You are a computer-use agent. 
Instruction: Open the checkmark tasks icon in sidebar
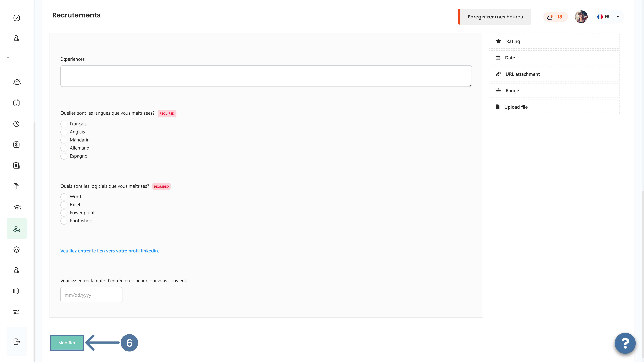[17, 18]
